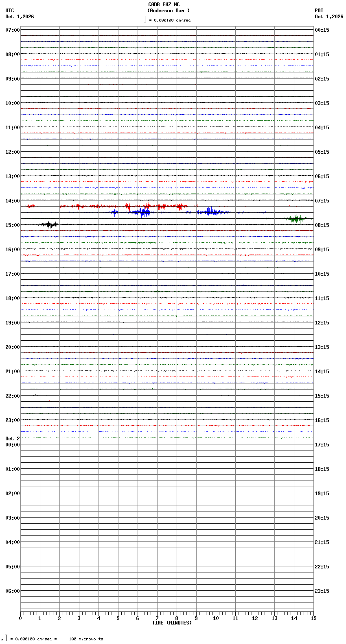Click the Anderson Dam station name

pyautogui.click(x=169, y=11)
